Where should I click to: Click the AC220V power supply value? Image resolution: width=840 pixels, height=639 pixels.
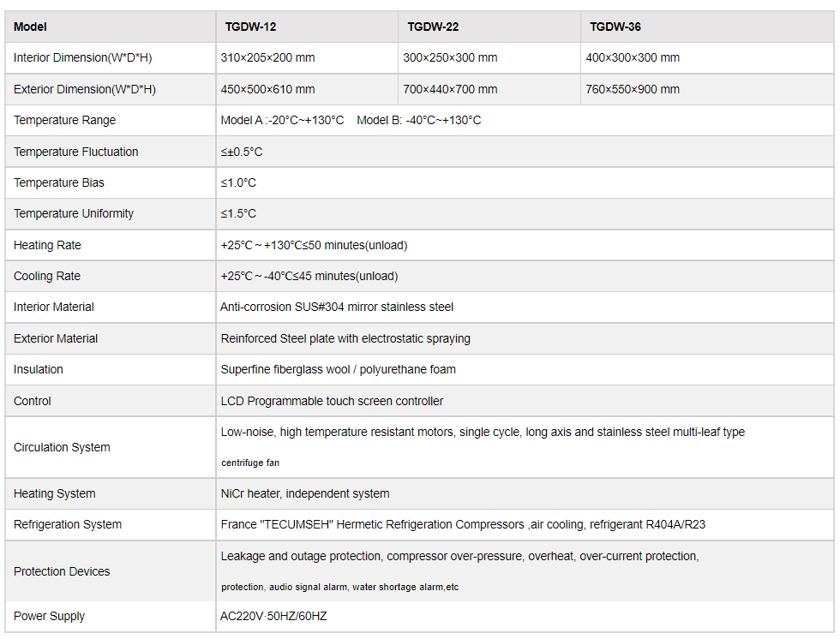[x=273, y=616]
